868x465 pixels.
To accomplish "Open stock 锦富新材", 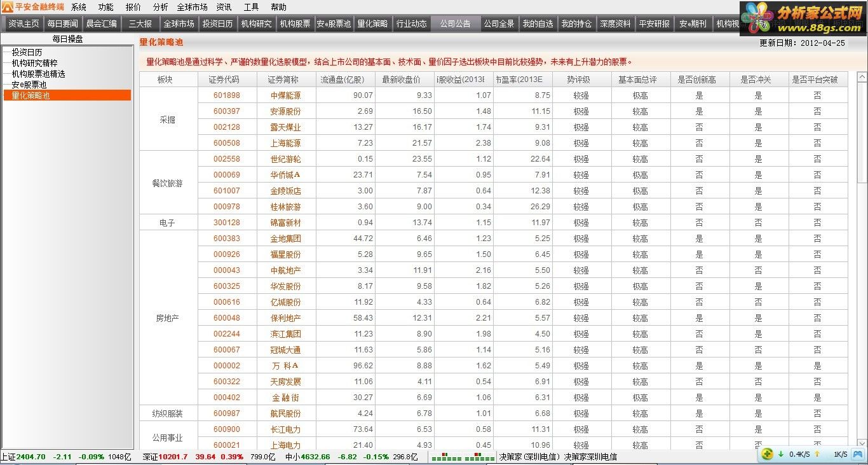I will (285, 223).
